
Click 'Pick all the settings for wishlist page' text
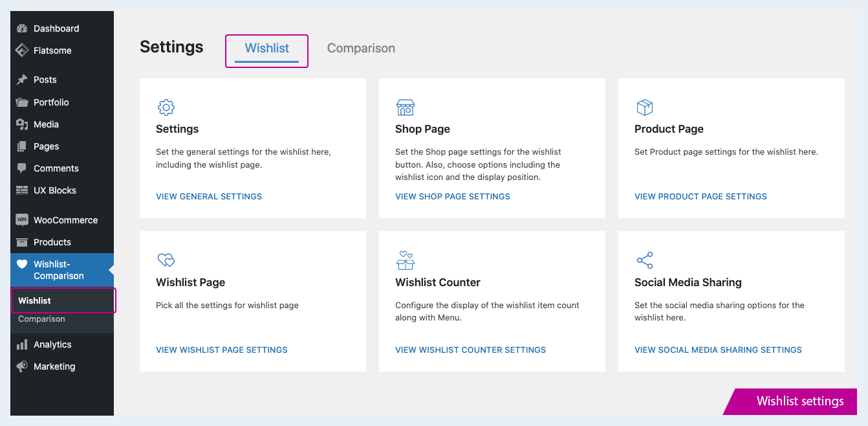[x=227, y=306]
